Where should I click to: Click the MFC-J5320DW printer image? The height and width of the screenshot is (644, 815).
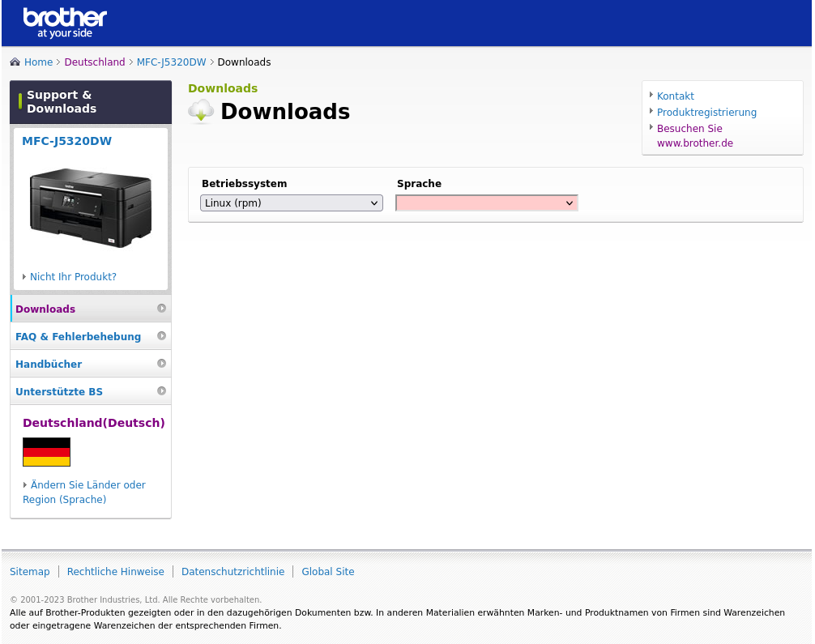(x=91, y=207)
